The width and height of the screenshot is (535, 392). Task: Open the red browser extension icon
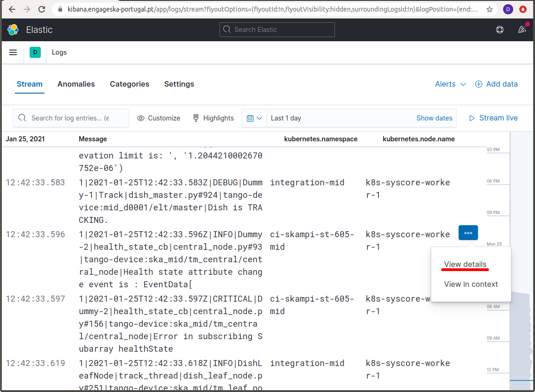point(522,9)
